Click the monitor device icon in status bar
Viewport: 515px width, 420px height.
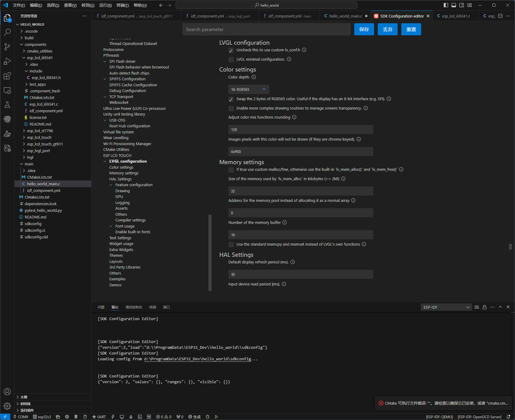coord(122,417)
